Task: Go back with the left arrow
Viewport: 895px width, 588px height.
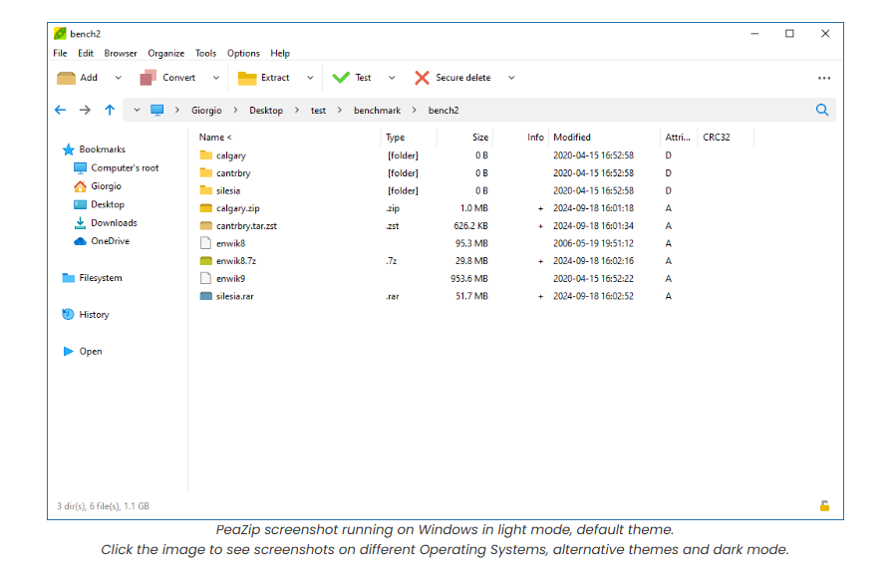Action: pyautogui.click(x=61, y=111)
